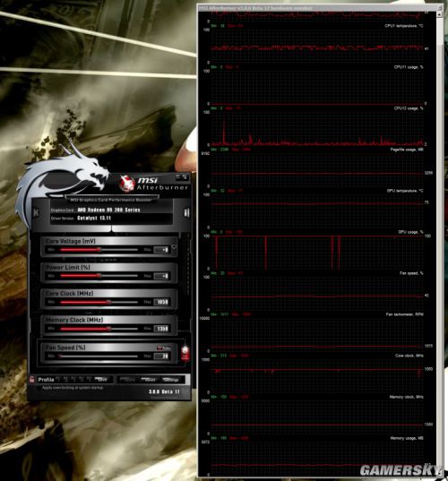Open the Settings button
Viewport: 448px width, 481px height.
[171, 380]
